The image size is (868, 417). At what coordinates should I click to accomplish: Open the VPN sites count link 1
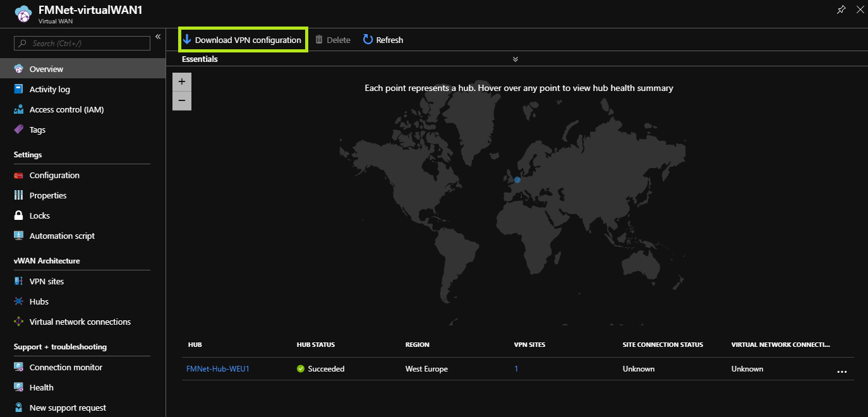point(516,369)
